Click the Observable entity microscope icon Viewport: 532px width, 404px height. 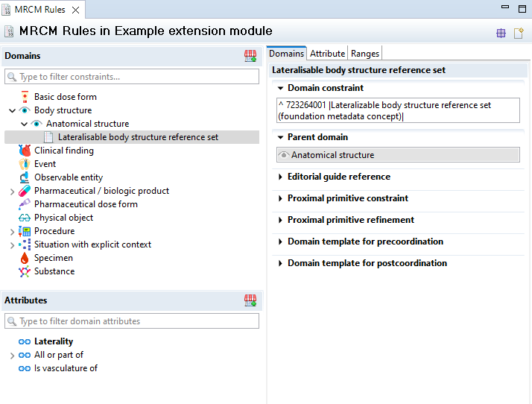(25, 177)
